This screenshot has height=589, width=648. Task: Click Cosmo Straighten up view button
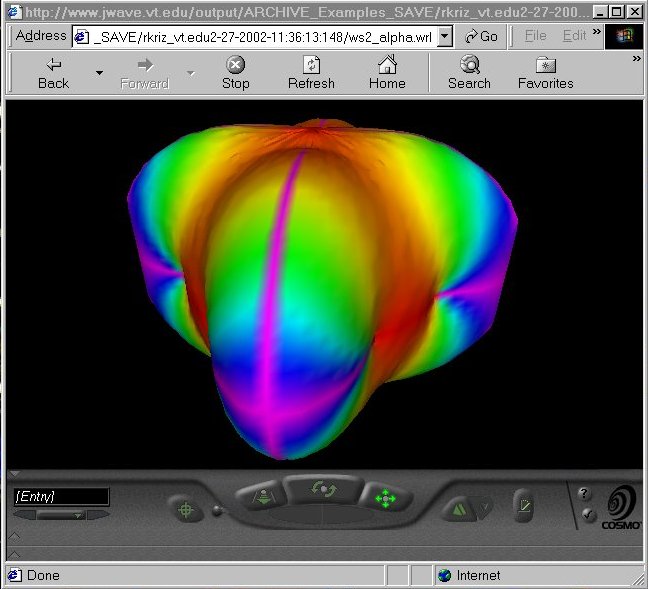458,510
